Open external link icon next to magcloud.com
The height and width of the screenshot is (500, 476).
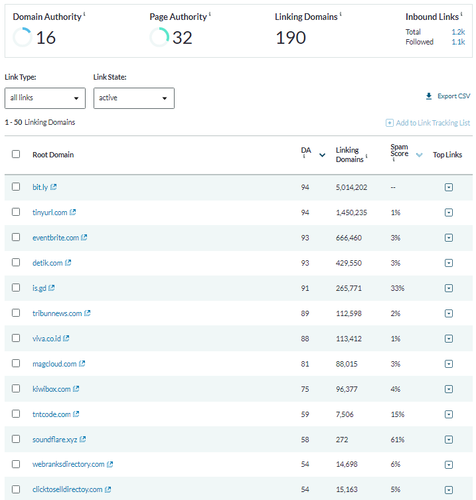point(82,363)
